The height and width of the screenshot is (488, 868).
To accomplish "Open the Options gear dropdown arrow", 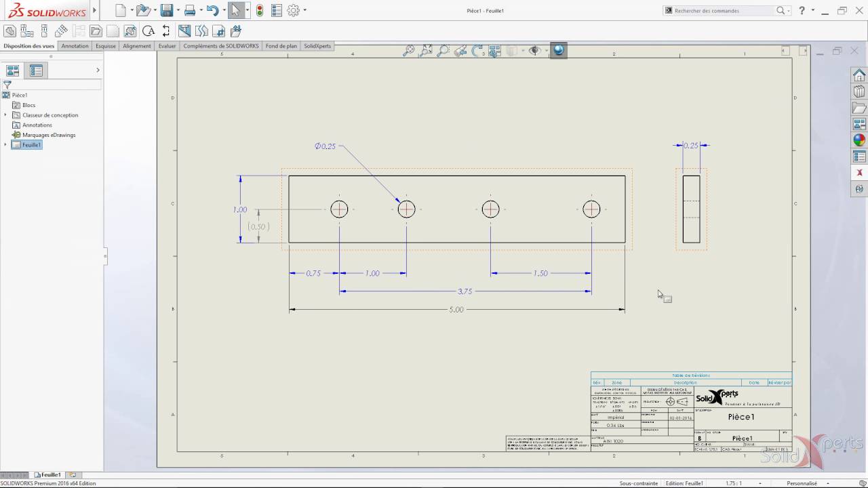I will pyautogui.click(x=304, y=10).
